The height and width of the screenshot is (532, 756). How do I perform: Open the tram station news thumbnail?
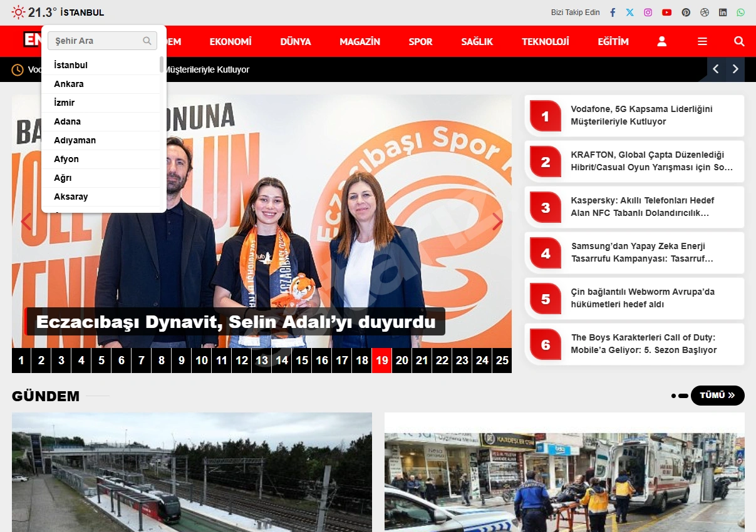(192, 472)
